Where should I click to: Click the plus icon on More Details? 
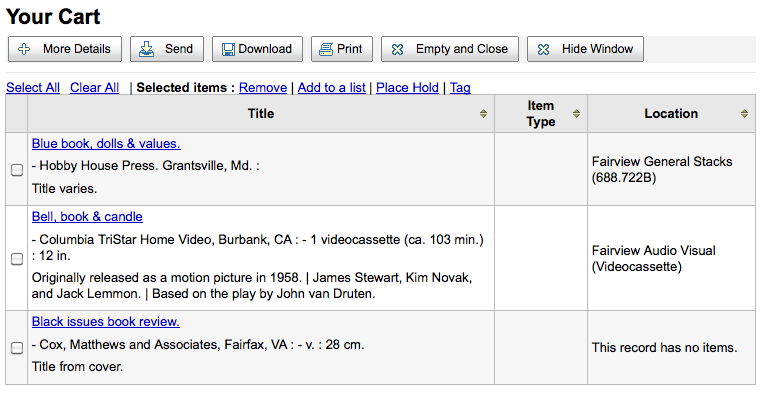point(24,49)
